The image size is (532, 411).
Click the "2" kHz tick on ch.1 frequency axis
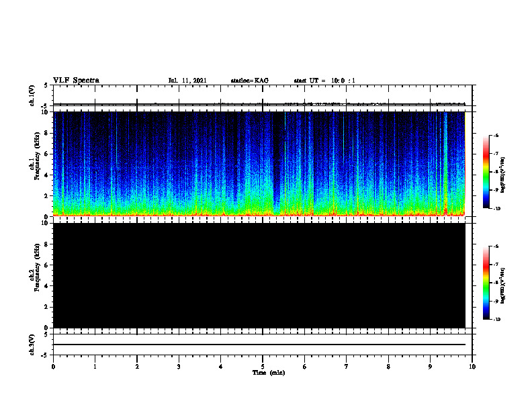(46, 196)
